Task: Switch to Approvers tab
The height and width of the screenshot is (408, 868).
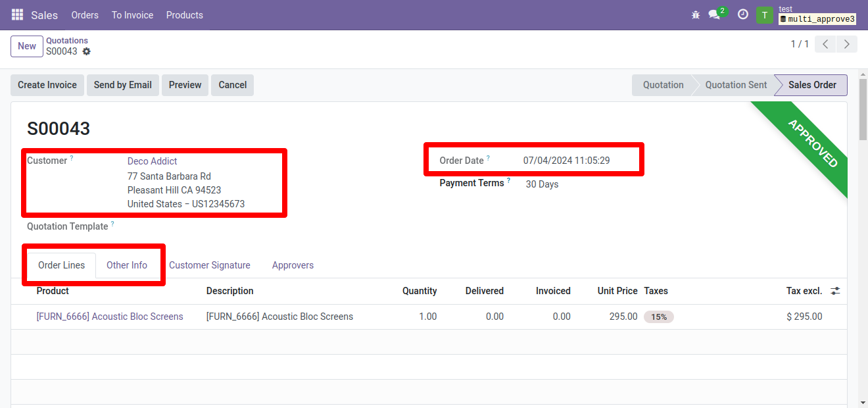Action: tap(293, 265)
